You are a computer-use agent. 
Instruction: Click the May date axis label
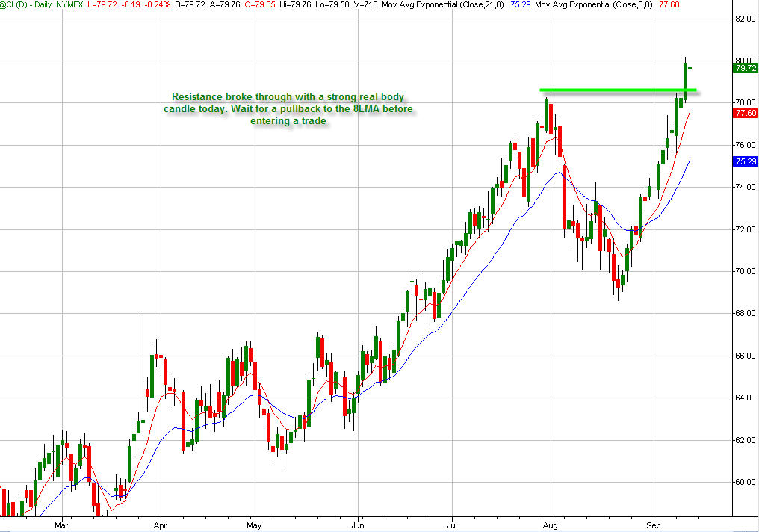pos(254,525)
